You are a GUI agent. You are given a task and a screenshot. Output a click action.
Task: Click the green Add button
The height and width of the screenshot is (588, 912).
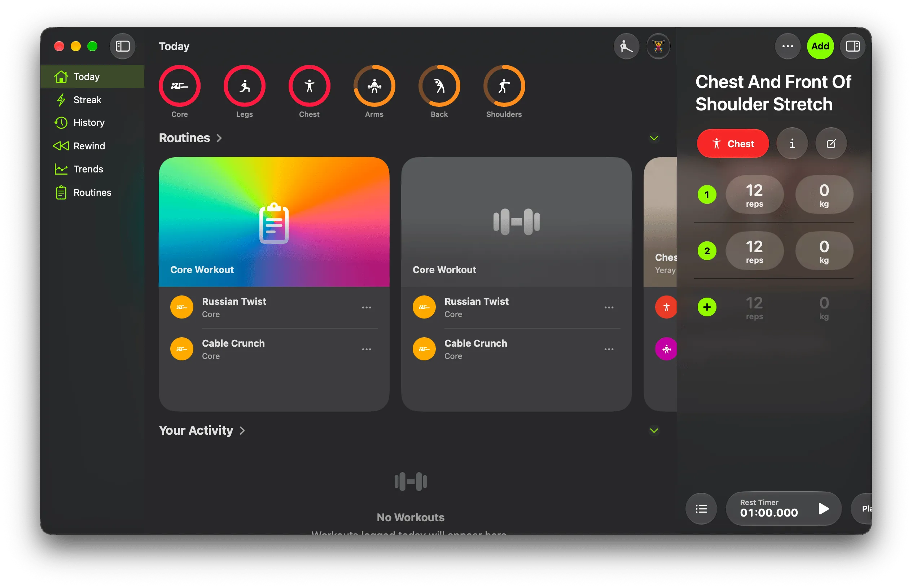point(820,46)
